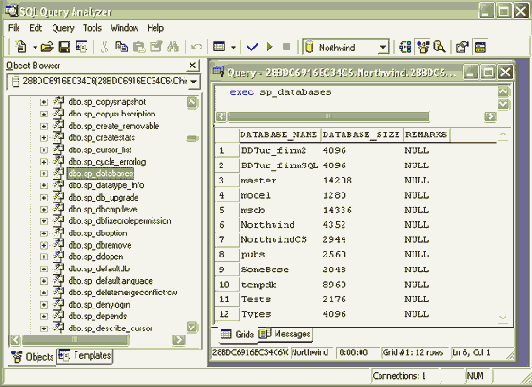Switch to the Objects tab

click(32, 357)
